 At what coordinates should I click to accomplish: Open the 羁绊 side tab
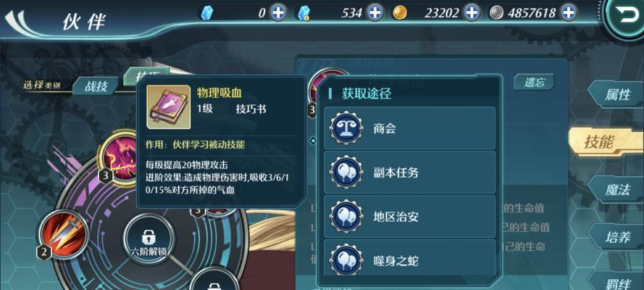coord(616,282)
